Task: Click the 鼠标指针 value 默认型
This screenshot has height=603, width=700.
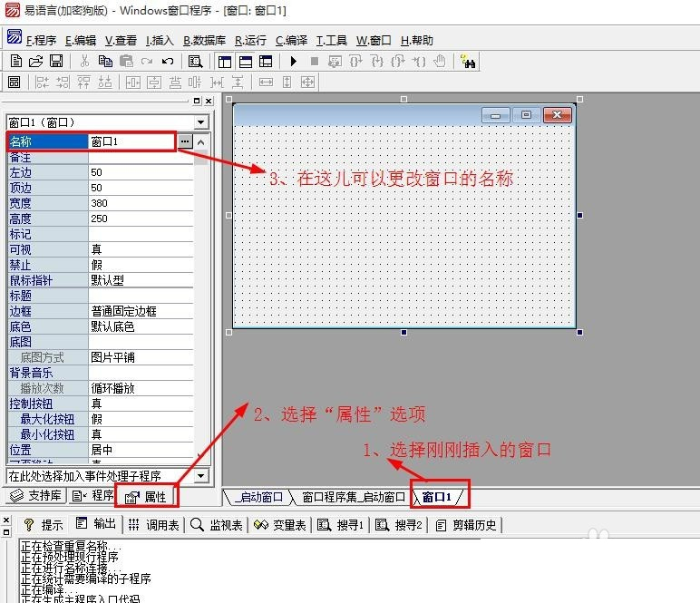Action: [x=141, y=280]
